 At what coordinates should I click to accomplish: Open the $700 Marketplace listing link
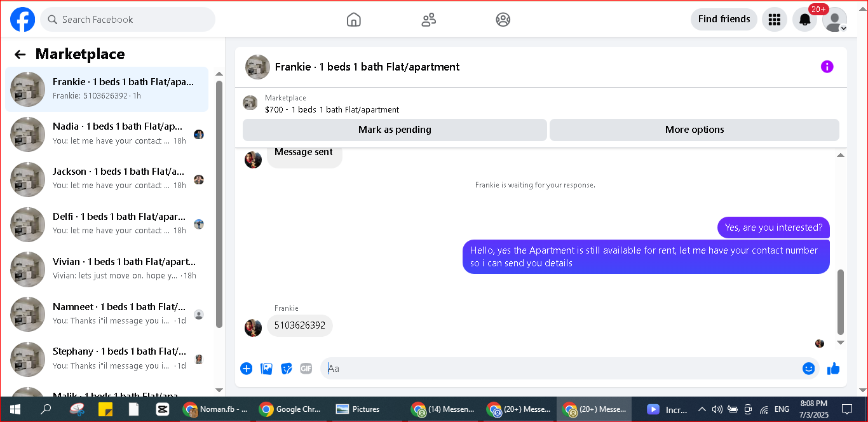click(x=332, y=109)
